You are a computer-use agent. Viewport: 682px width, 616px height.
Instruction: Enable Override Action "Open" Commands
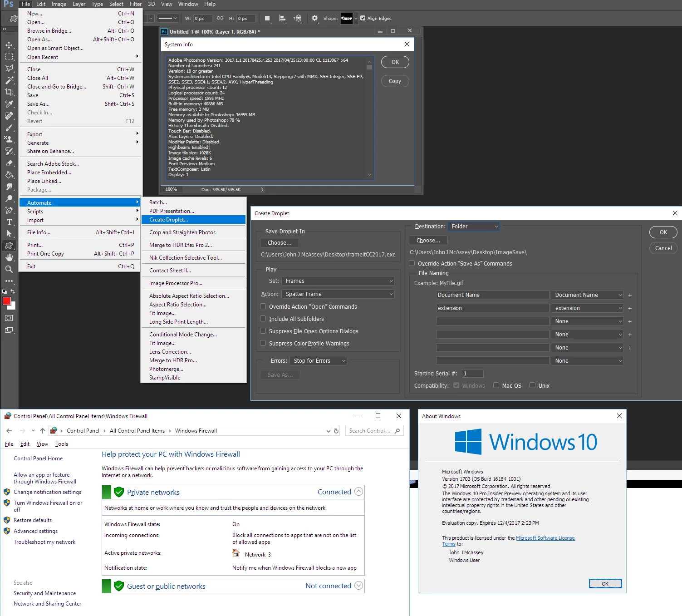coord(263,306)
